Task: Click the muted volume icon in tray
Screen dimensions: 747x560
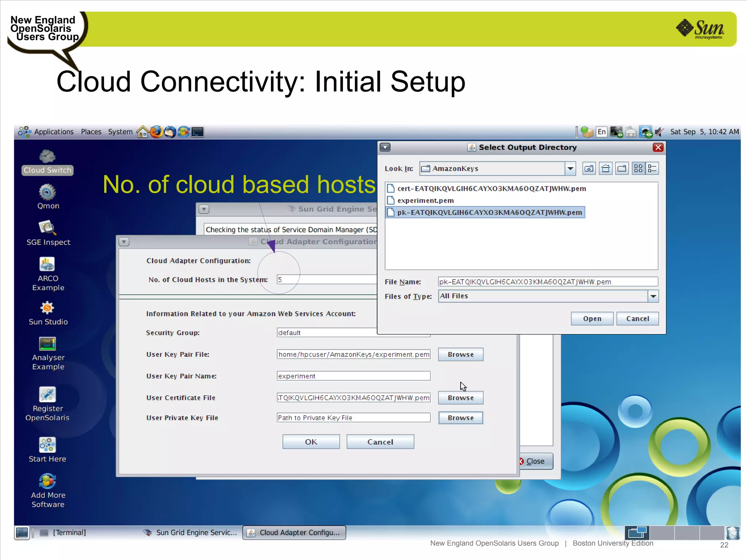Action: tap(659, 132)
